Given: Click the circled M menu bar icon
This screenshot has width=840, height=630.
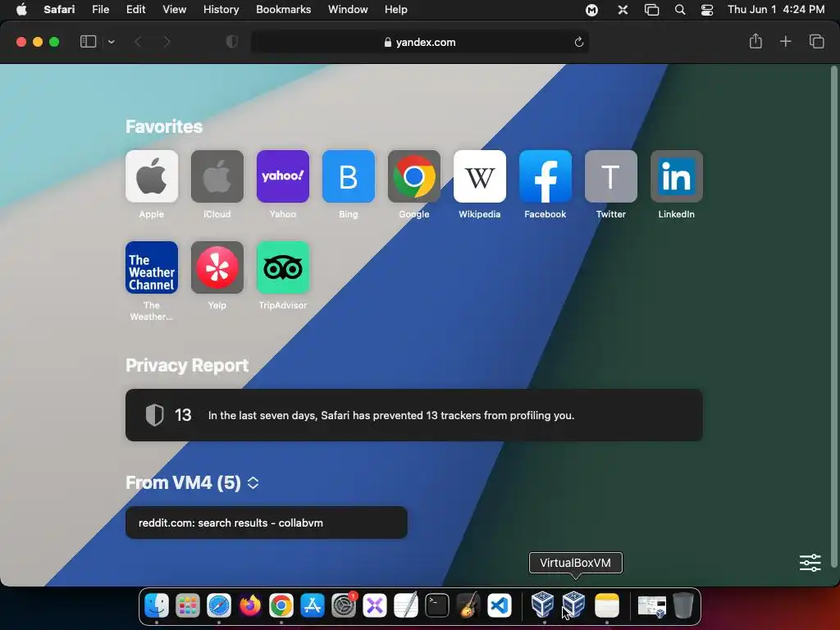Looking at the screenshot, I should coord(591,10).
